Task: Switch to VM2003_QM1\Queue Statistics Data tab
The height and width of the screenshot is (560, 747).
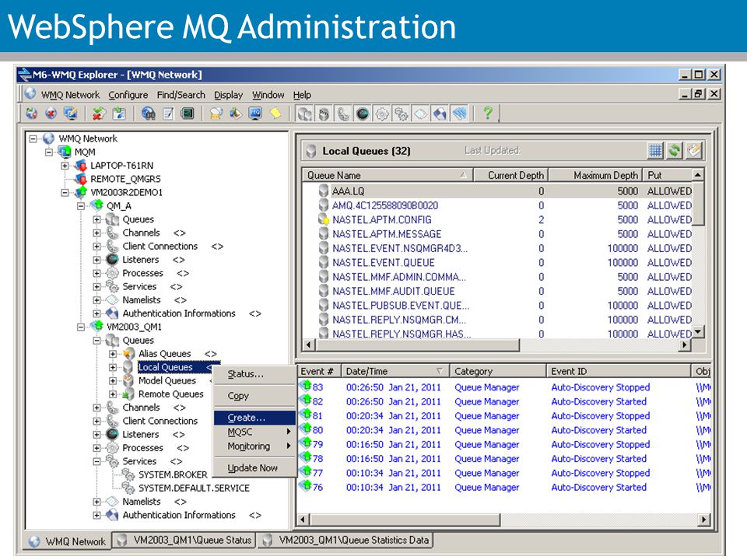Action: point(345,540)
